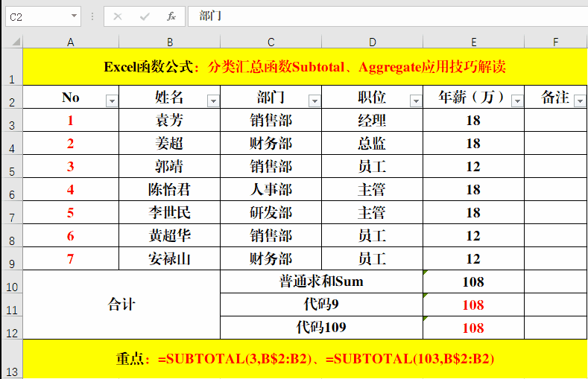
Task: Select row 5 header
Action: (12, 167)
